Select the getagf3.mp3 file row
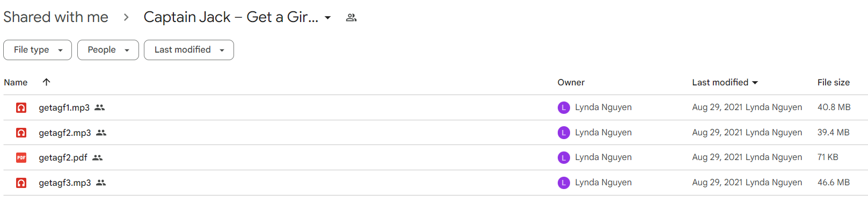 435,183
